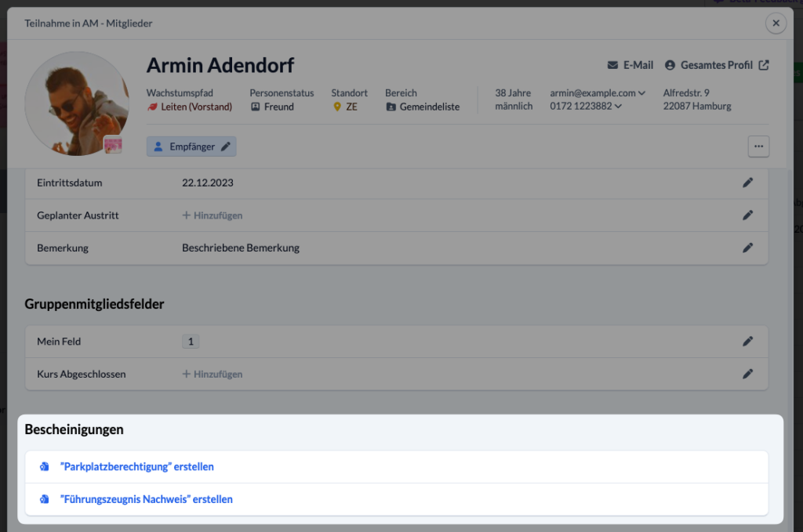Edit the Bemerkung row via pencil icon

pyautogui.click(x=747, y=248)
